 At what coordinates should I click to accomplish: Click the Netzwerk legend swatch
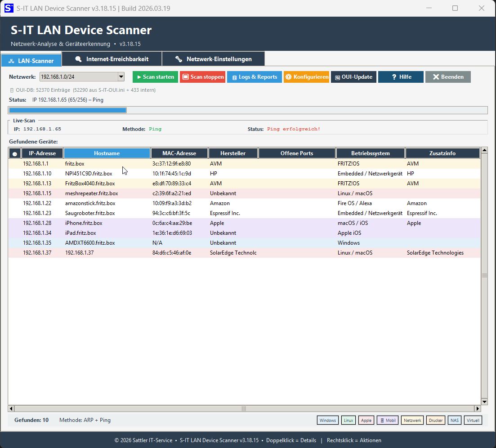click(412, 420)
